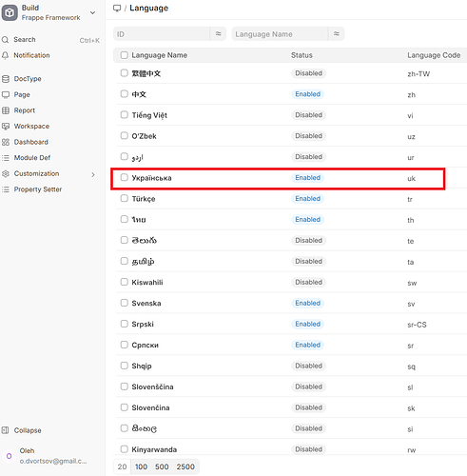The height and width of the screenshot is (476, 467).
Task: Click the Report table icon
Action: [x=6, y=110]
